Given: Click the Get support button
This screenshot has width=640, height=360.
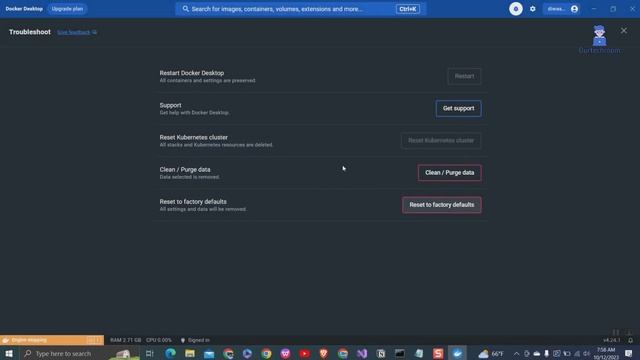Looking at the screenshot, I should click(x=458, y=108).
